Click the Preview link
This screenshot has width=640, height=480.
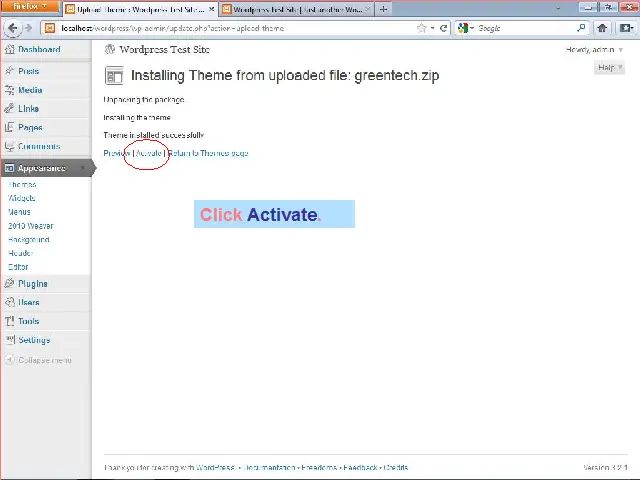(117, 153)
